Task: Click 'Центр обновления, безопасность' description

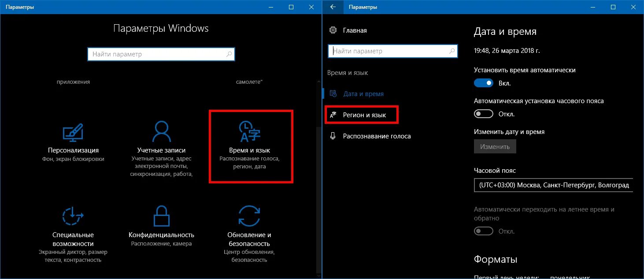Action: tap(249, 256)
